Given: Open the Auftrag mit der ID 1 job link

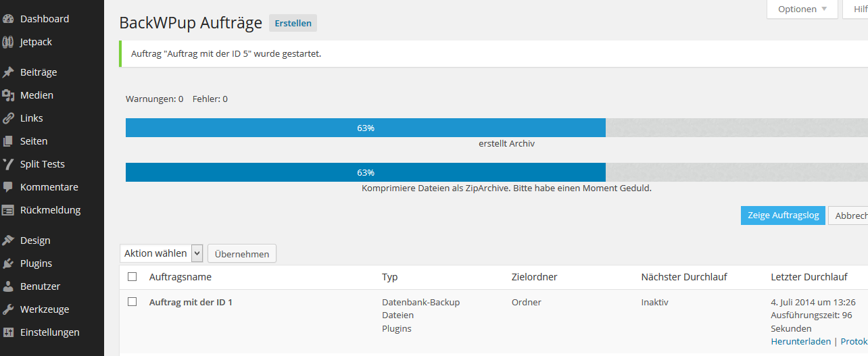Looking at the screenshot, I should pyautogui.click(x=191, y=303).
